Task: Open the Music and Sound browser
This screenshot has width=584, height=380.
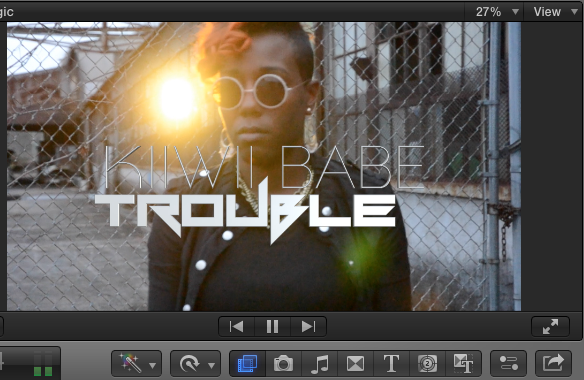Action: click(320, 363)
